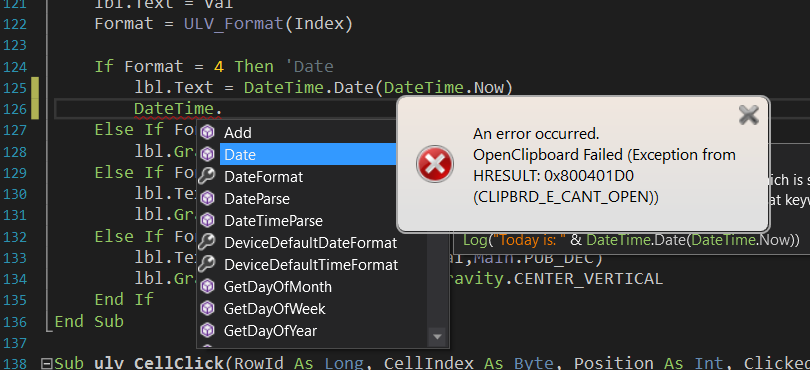810x370 pixels.
Task: Click the red error icon in dialog
Action: [x=435, y=164]
